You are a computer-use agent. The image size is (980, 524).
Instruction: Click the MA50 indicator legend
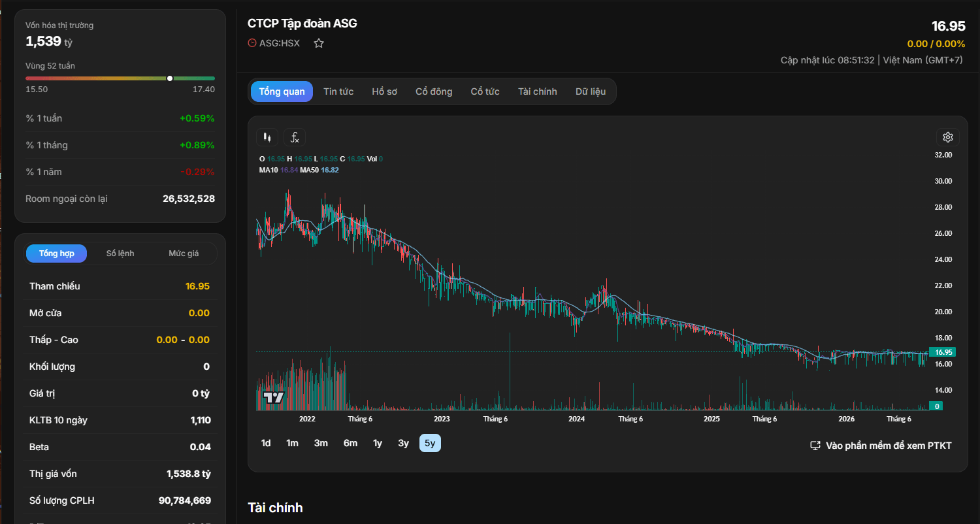point(319,170)
